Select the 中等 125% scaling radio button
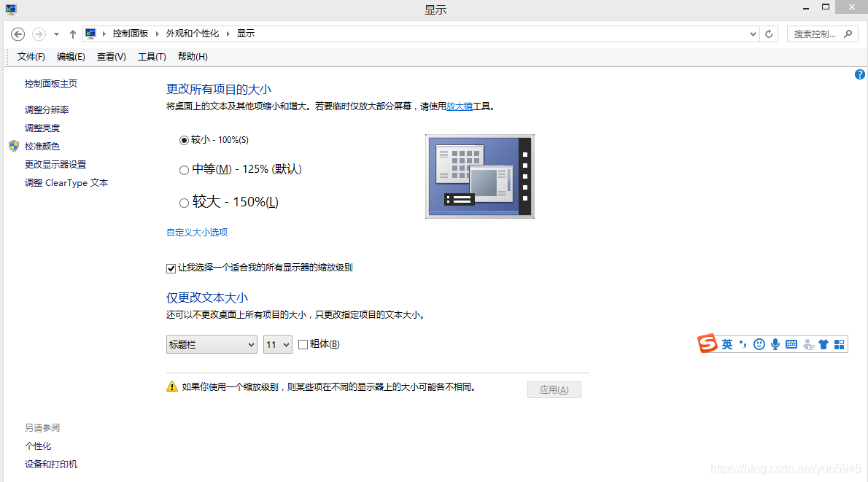This screenshot has width=868, height=482. coord(184,170)
